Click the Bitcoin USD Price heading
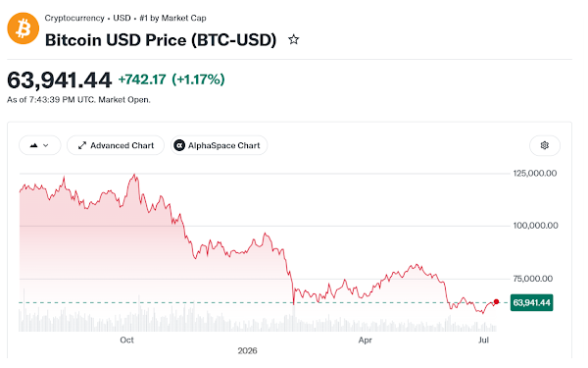588x368 pixels. tap(161, 40)
